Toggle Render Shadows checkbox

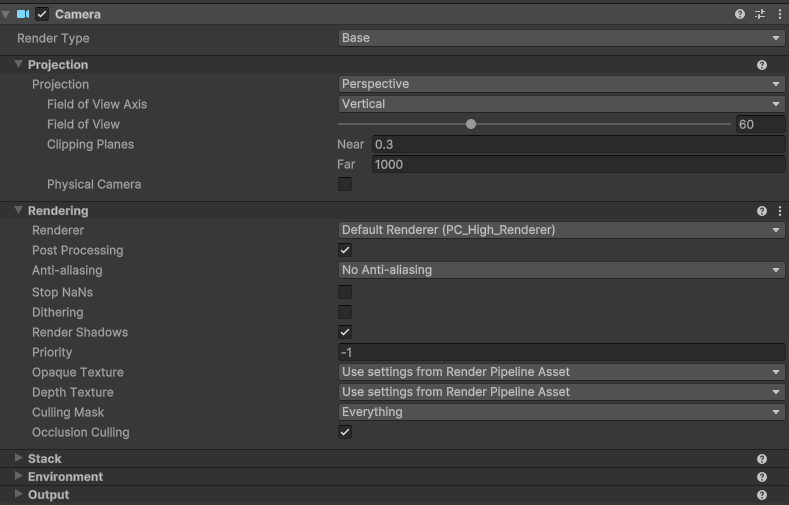point(345,332)
